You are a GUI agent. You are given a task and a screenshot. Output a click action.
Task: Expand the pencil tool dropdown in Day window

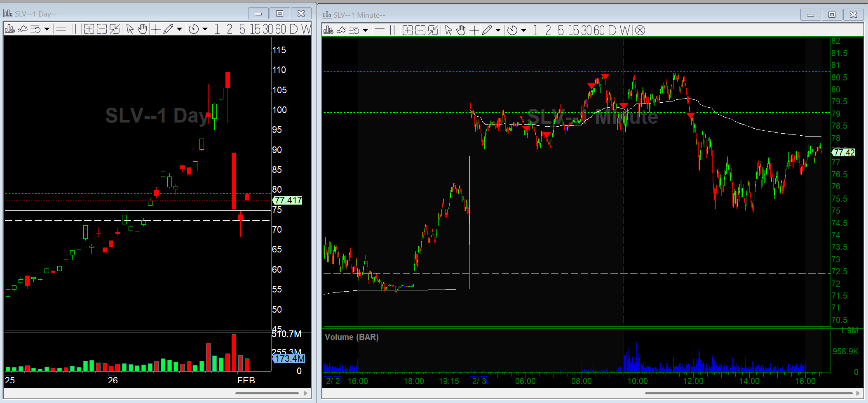[179, 29]
